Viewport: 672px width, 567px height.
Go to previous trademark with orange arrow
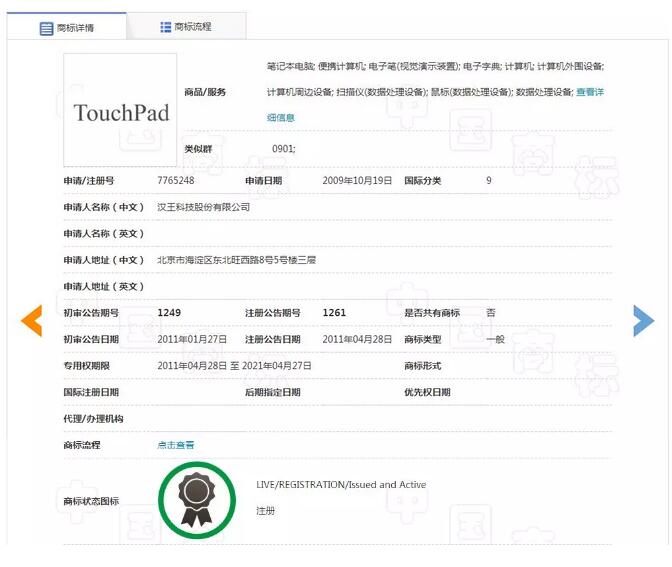click(x=32, y=320)
